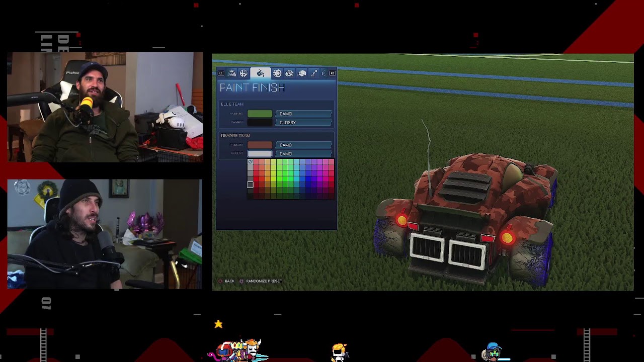
Task: Open Blue Team primary CAMO finish dropdown
Action: 304,114
